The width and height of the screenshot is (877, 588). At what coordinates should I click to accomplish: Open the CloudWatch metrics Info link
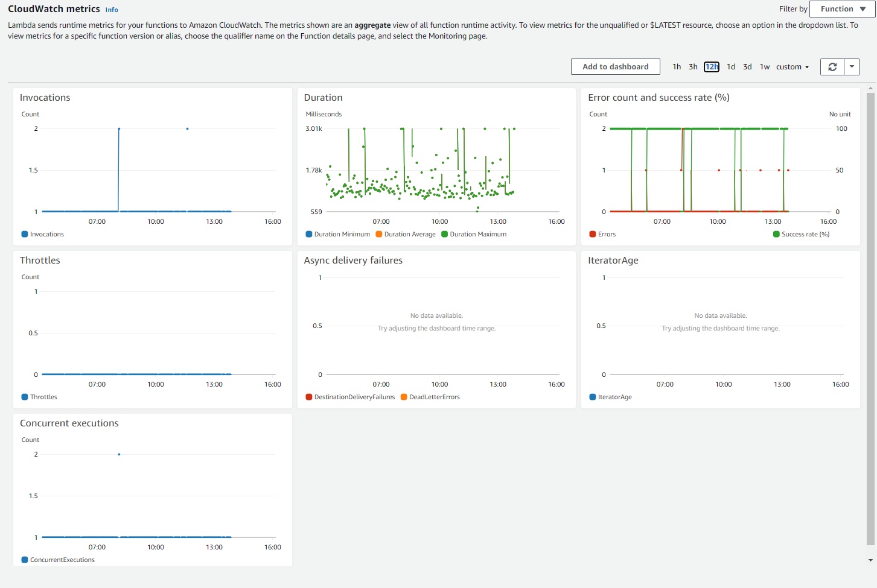coord(112,10)
